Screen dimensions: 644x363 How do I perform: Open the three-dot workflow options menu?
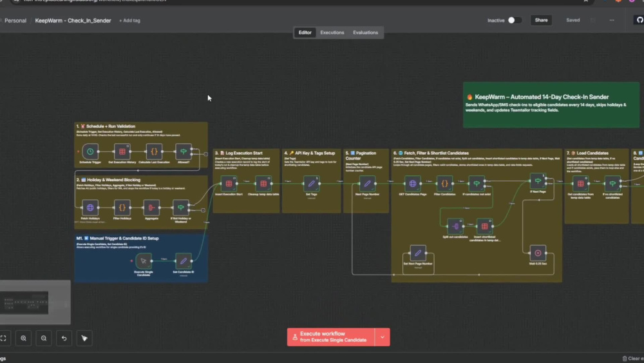(612, 20)
